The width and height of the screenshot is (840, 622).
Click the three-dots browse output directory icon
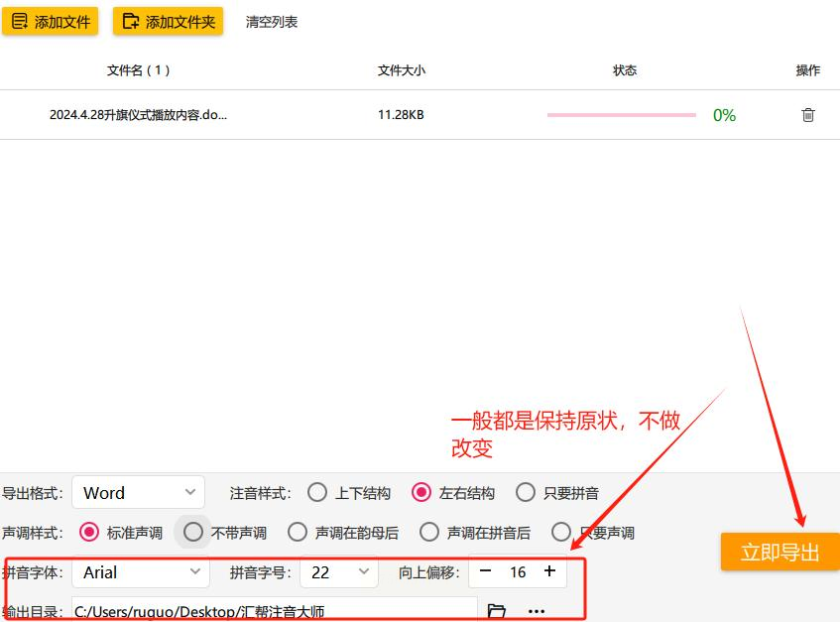coord(537,611)
